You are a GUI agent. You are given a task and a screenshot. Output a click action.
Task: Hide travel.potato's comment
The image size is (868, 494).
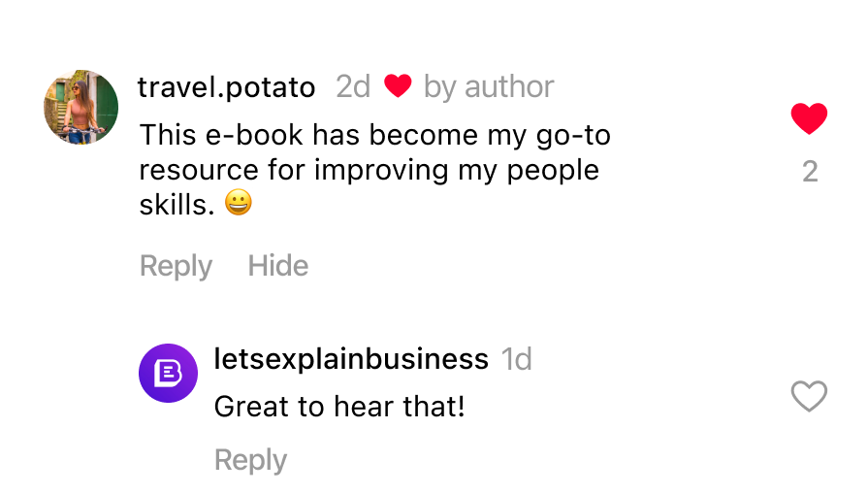(x=278, y=266)
